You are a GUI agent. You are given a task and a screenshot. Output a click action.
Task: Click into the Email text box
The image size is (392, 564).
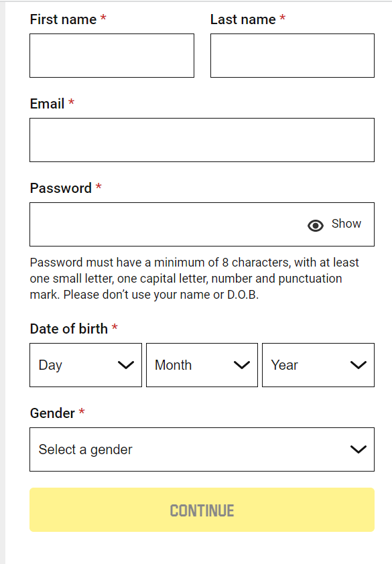pyautogui.click(x=202, y=140)
